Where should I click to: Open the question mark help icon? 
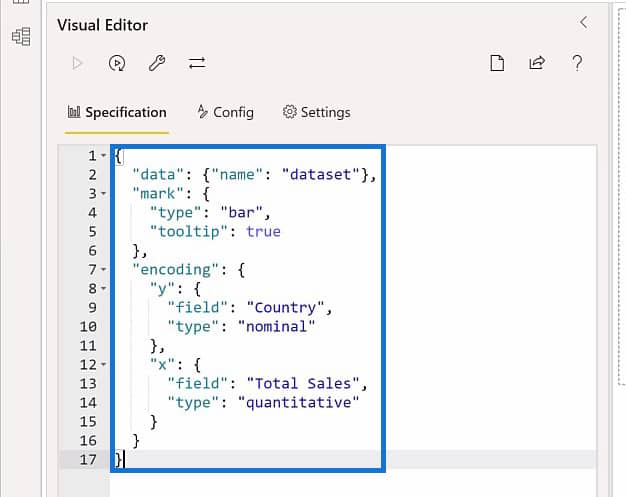coord(577,63)
